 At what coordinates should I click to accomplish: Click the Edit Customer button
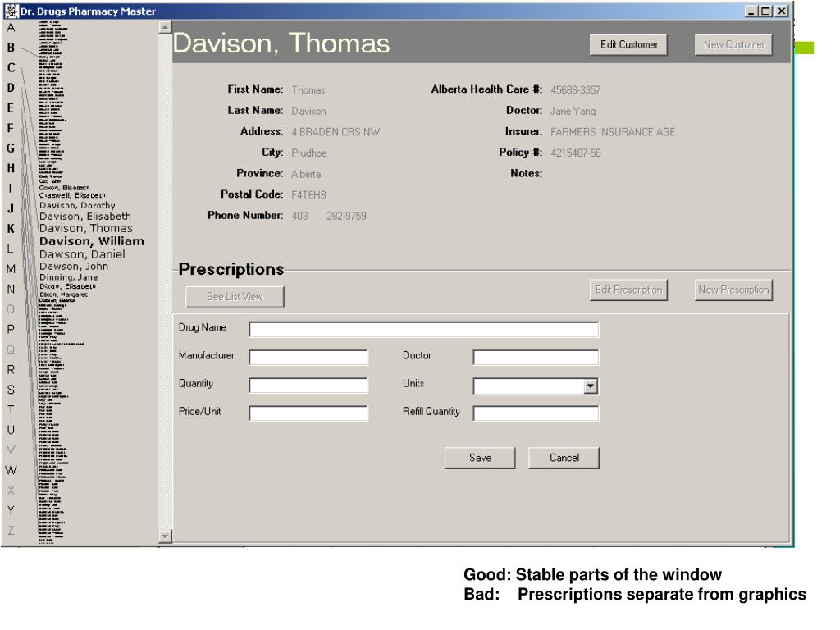(x=628, y=45)
